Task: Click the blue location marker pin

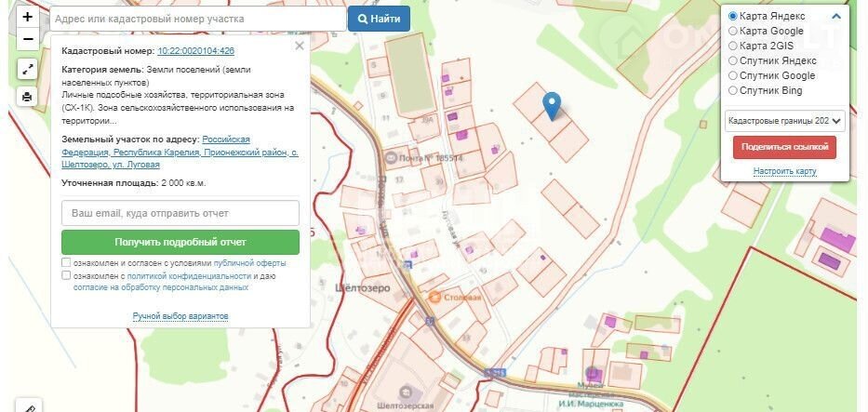Action: pos(552,105)
